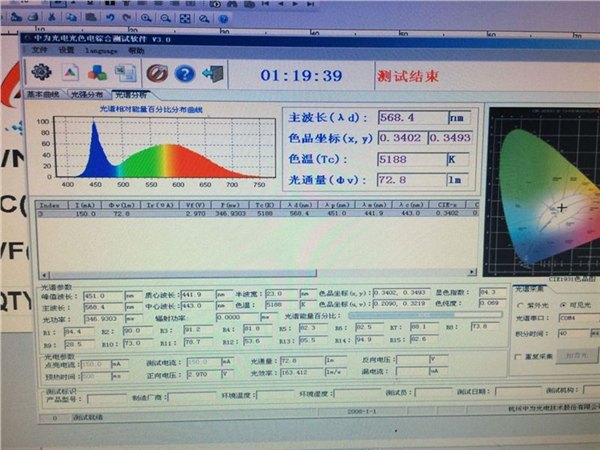Switch to the 光强分布 tab

click(87, 95)
